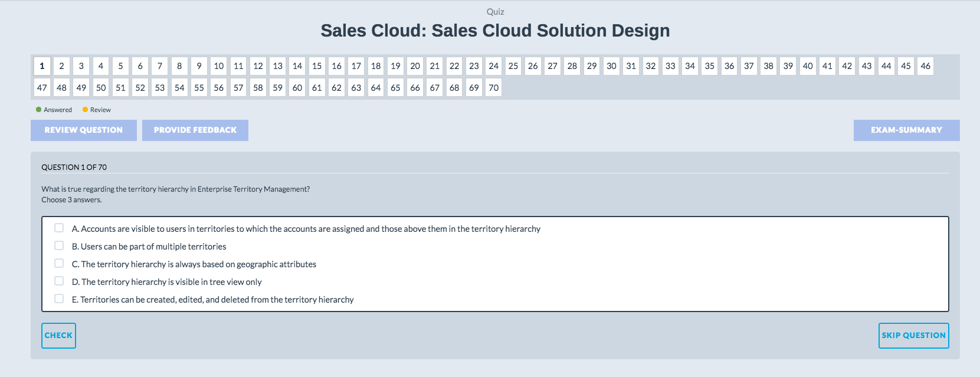This screenshot has height=377, width=980.
Task: Jump to question 18
Action: pos(376,66)
